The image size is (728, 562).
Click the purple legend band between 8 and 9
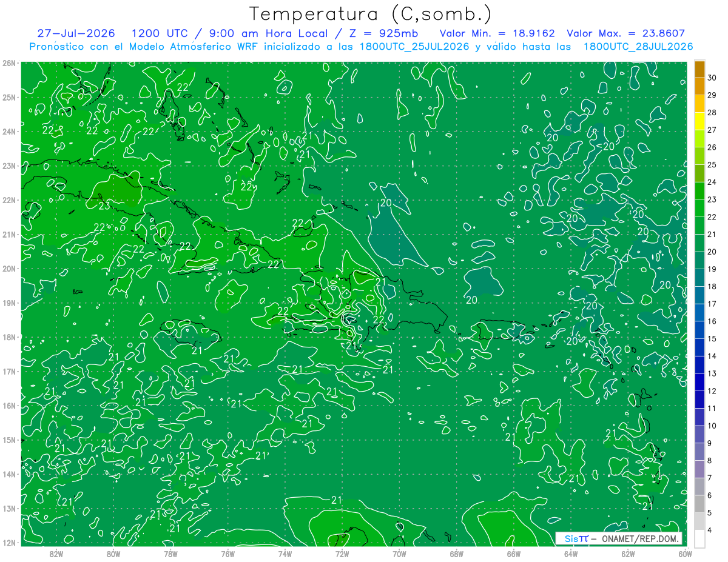point(699,452)
